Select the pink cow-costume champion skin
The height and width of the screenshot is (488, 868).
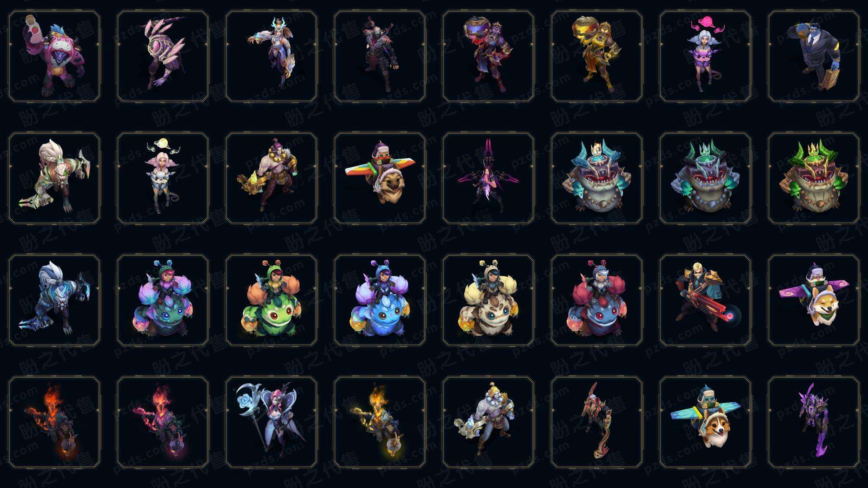point(54,56)
